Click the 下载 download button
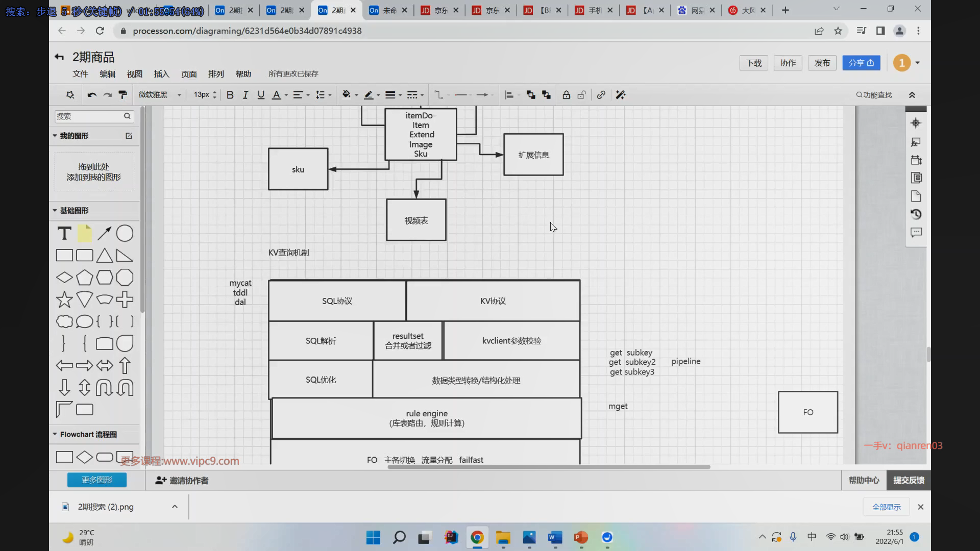The image size is (980, 551). click(753, 63)
